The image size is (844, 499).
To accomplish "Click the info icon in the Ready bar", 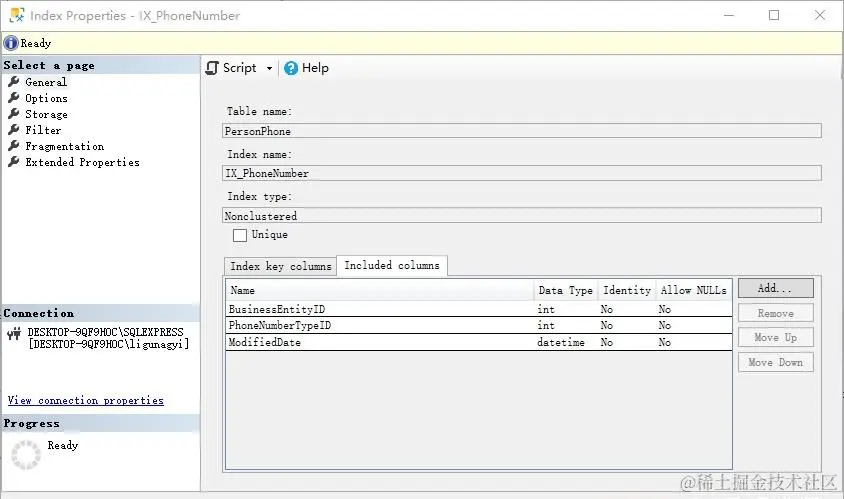I will [11, 43].
